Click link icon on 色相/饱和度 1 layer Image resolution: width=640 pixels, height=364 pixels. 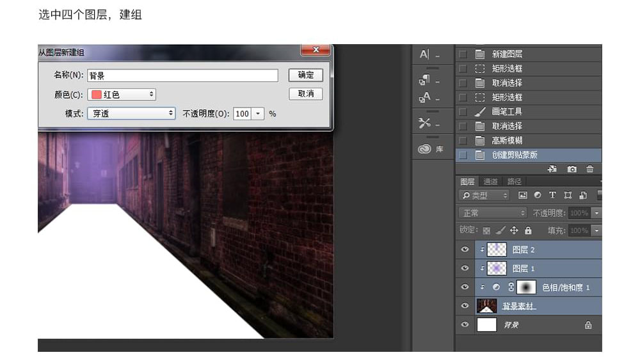[511, 287]
